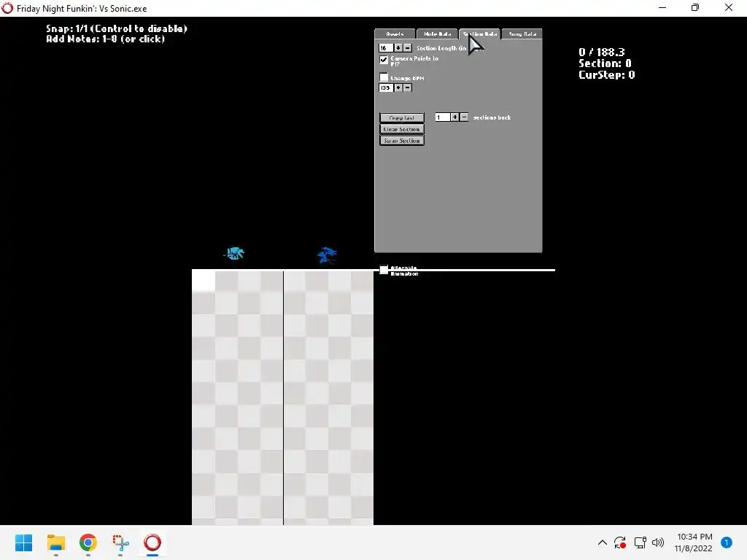Select the Section Data tab
The width and height of the screenshot is (747, 560).
(480, 34)
